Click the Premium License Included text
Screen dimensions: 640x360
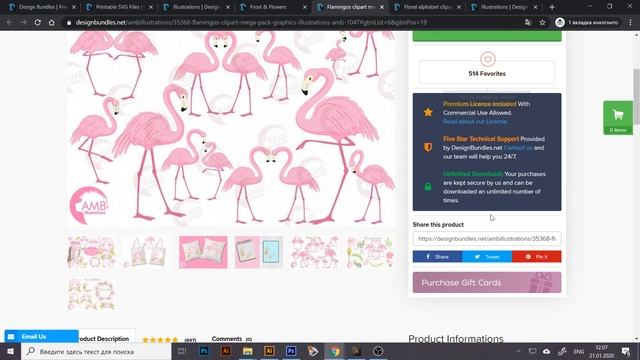coord(480,104)
